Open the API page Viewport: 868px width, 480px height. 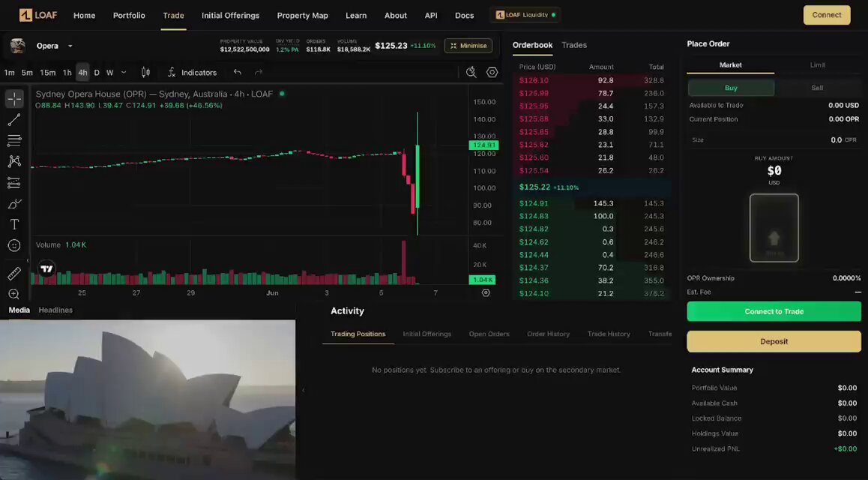pyautogui.click(x=431, y=16)
